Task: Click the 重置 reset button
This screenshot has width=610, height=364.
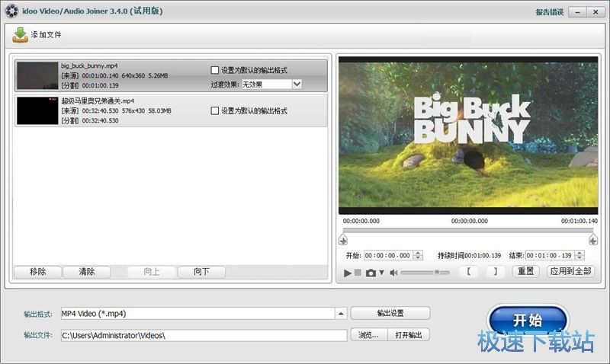Action: pyautogui.click(x=525, y=271)
